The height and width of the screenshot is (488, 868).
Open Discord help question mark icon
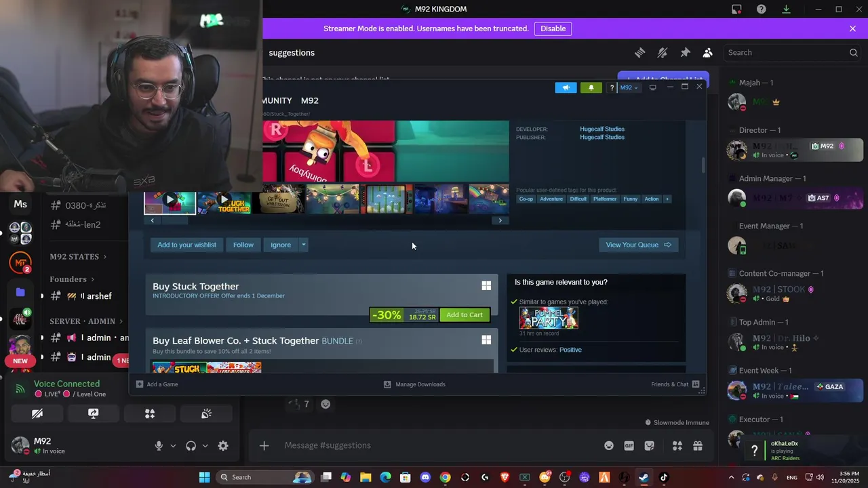coord(762,9)
